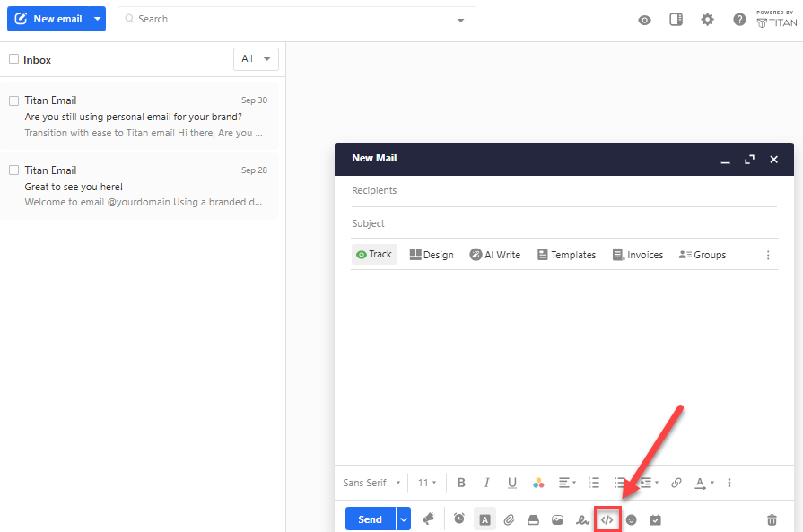Select all with the Inbox checkbox

click(x=13, y=59)
